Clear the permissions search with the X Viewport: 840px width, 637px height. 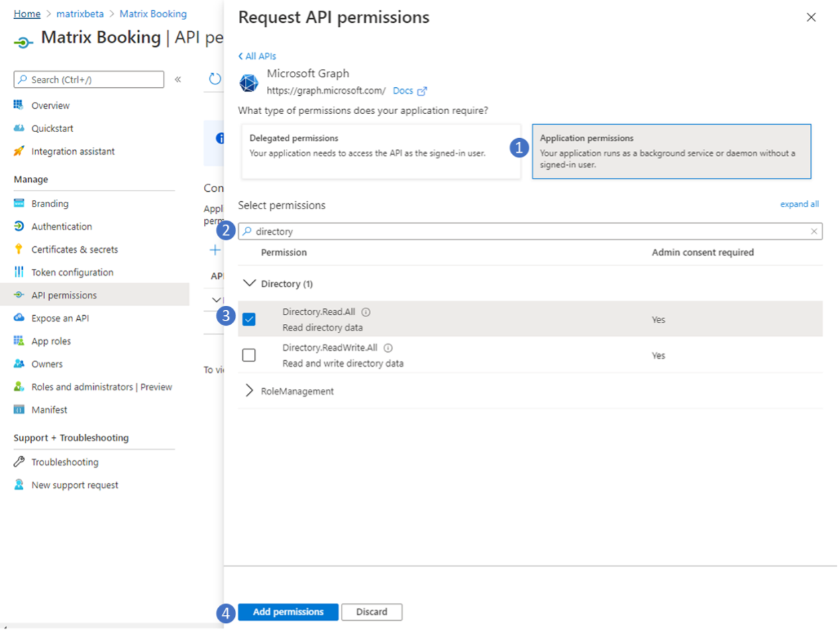pyautogui.click(x=814, y=231)
